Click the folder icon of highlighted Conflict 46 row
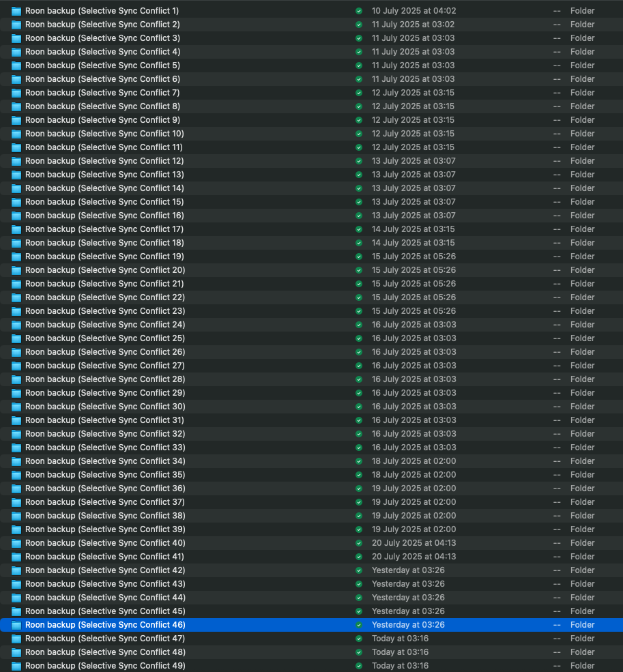 coord(16,626)
